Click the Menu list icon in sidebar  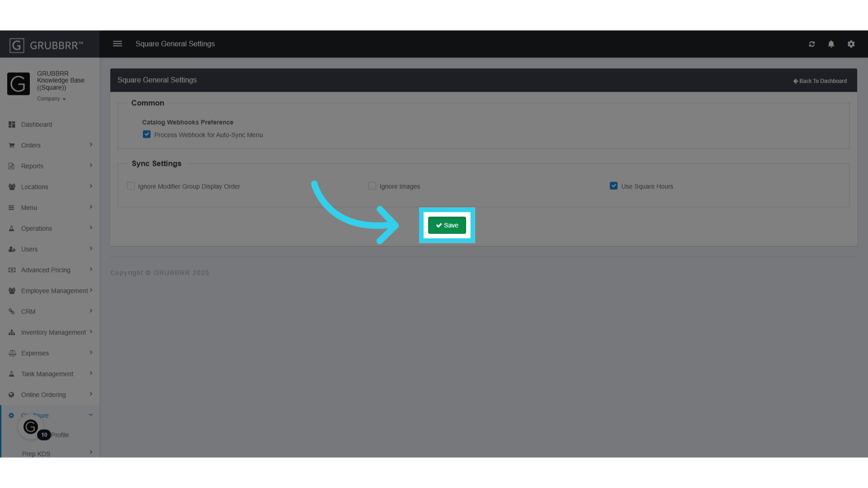click(12, 207)
